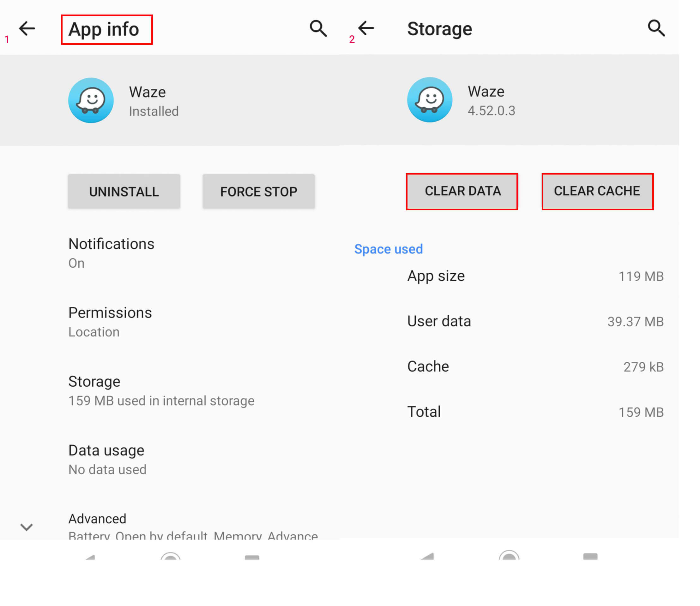This screenshot has height=606, width=700.
Task: Tap the Android back button under App info
Action: point(90,557)
